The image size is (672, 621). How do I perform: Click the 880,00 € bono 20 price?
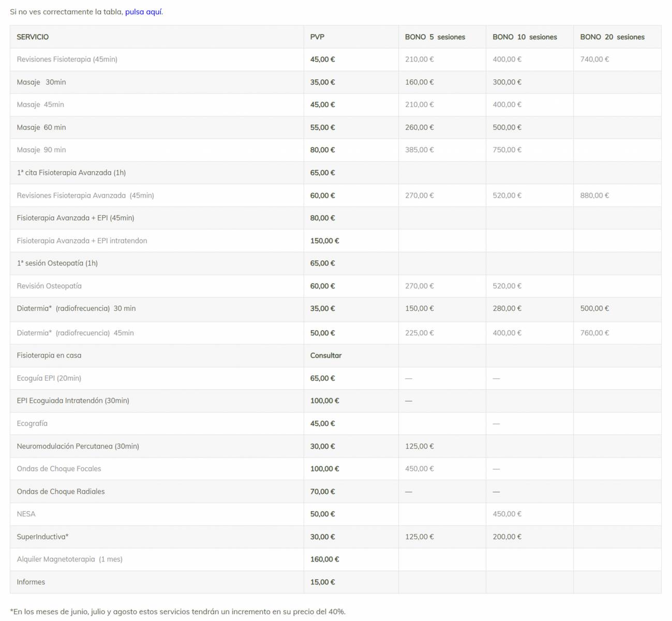tap(594, 196)
